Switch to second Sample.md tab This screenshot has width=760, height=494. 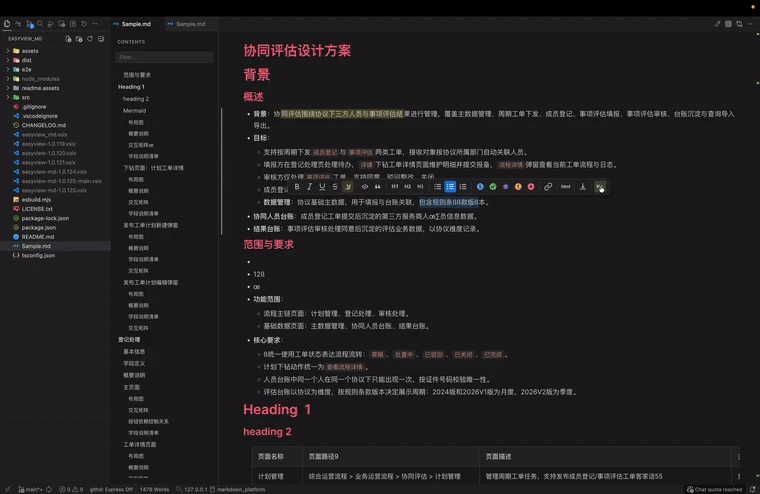tap(190, 24)
